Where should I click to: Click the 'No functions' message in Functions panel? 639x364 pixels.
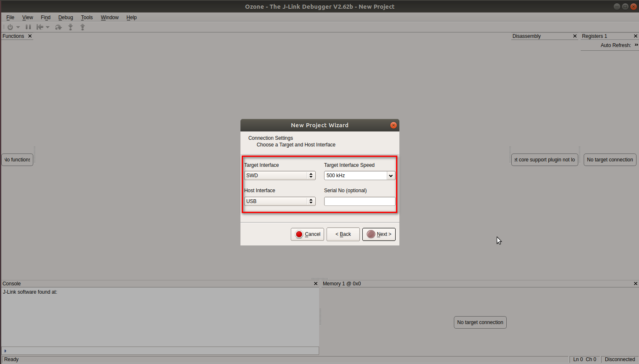pos(17,160)
